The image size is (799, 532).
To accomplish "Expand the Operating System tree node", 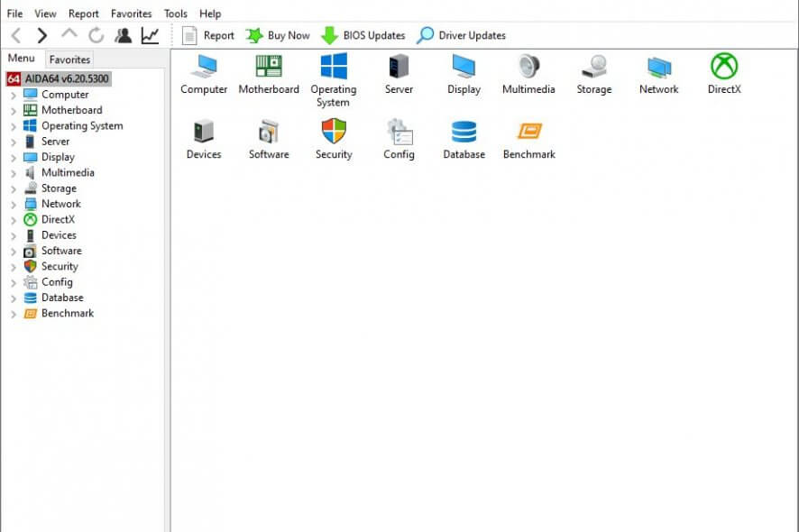I will pos(14,127).
